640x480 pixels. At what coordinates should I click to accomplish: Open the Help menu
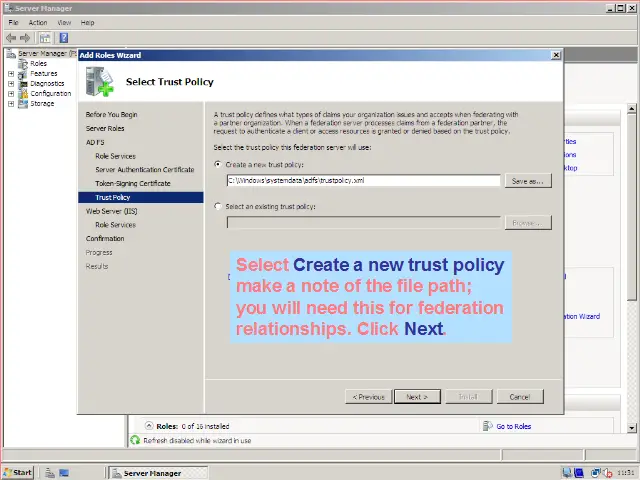pos(87,22)
